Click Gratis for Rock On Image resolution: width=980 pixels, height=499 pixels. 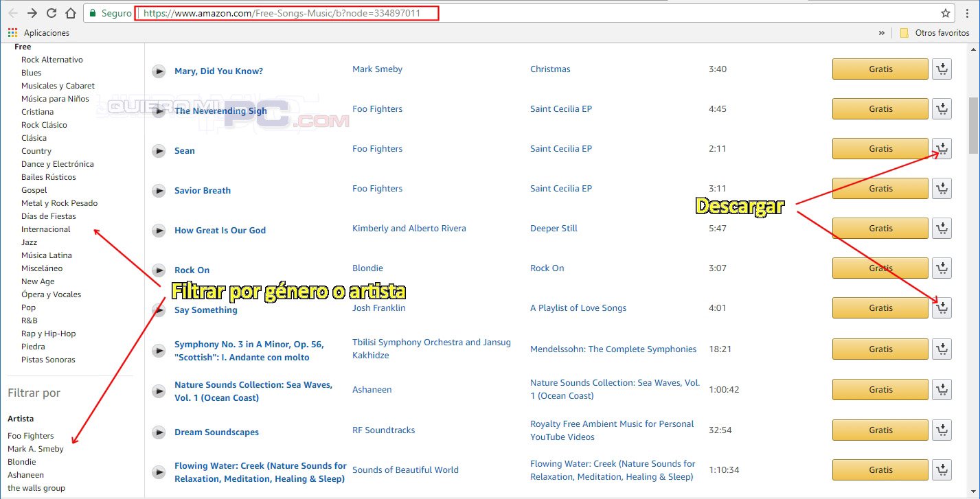coord(880,268)
